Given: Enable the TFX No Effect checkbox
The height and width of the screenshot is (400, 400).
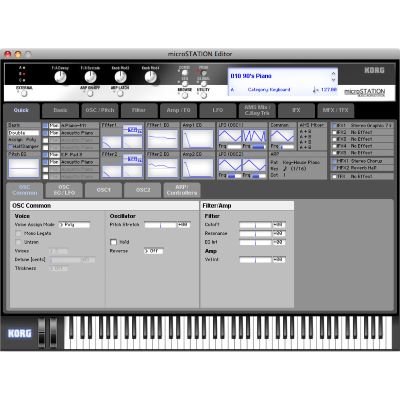Looking at the screenshot, I should pos(335,176).
